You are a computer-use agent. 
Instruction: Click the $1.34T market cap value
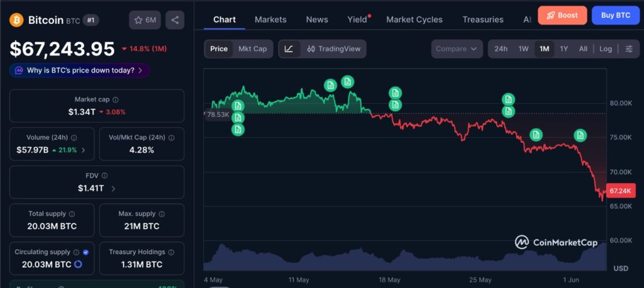point(82,112)
